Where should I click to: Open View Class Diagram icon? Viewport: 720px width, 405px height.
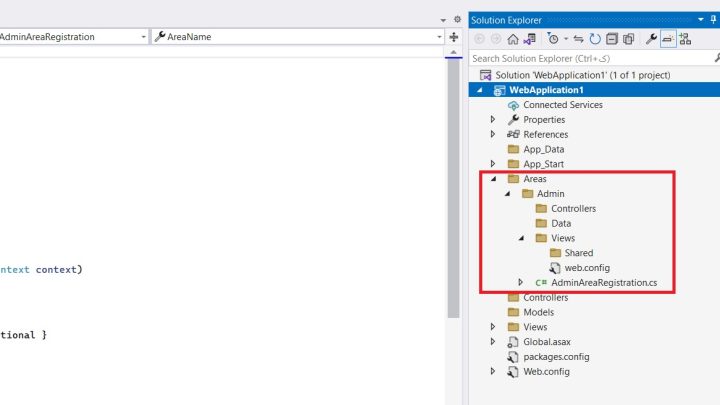click(x=685, y=39)
